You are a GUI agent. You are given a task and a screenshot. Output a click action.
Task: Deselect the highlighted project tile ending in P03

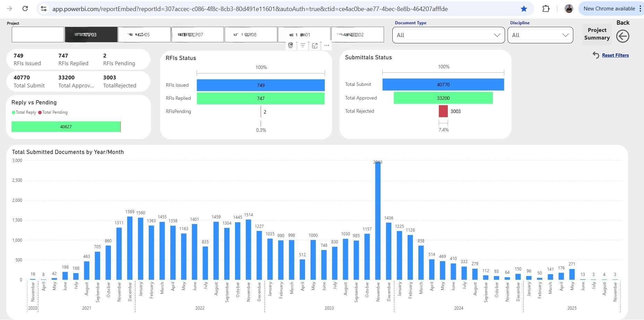[91, 35]
